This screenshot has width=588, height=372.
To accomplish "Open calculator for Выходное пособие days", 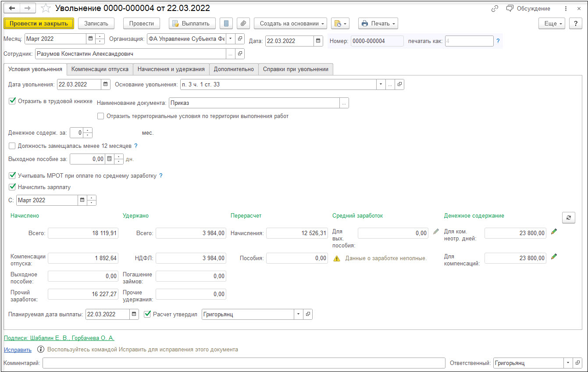I will (110, 159).
